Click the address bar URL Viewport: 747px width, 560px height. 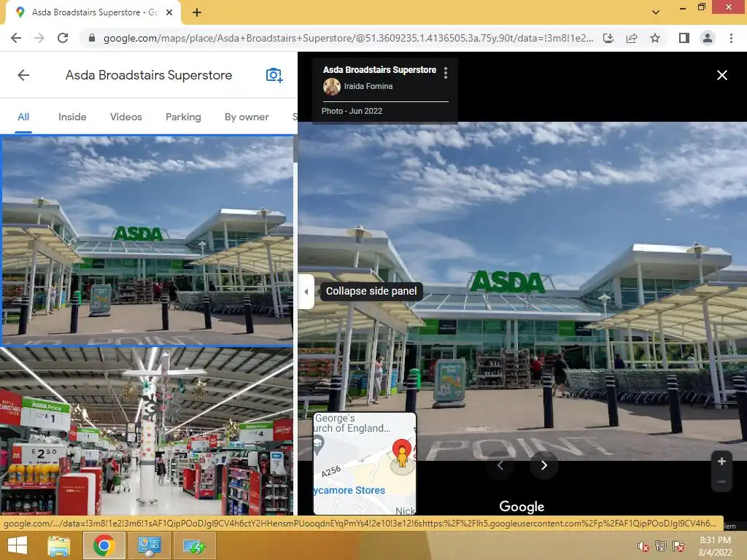[x=348, y=38]
